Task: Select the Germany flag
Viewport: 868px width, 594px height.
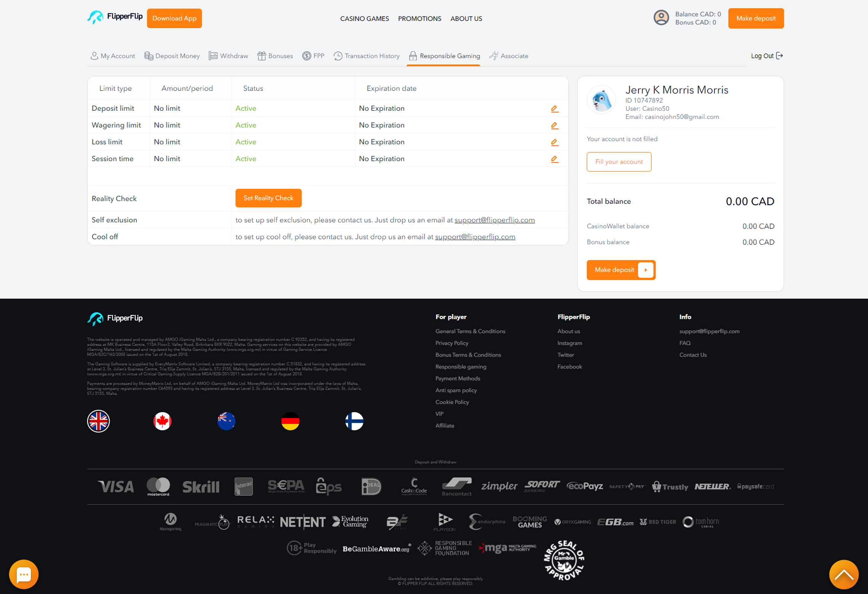Action: [x=290, y=421]
